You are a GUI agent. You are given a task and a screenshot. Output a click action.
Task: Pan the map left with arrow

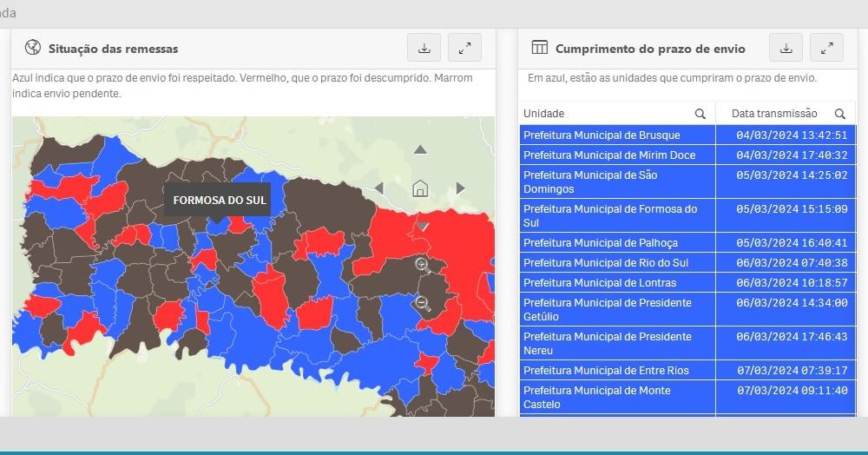point(379,188)
